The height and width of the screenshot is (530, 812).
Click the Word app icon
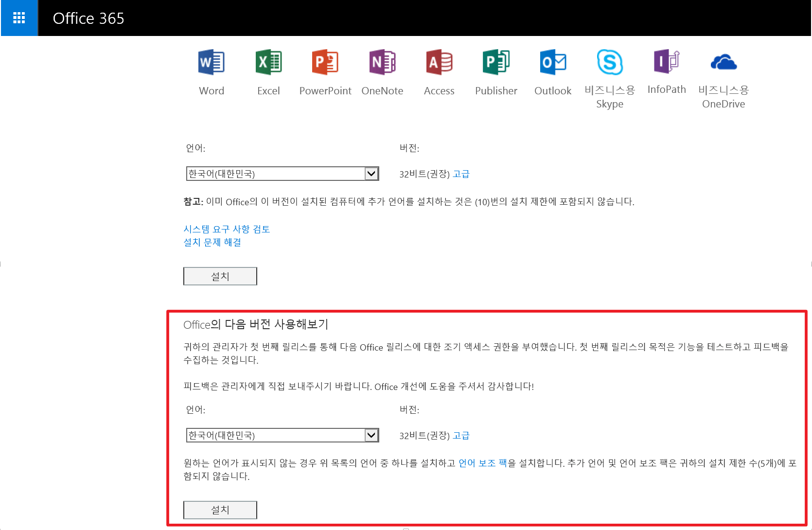click(212, 62)
